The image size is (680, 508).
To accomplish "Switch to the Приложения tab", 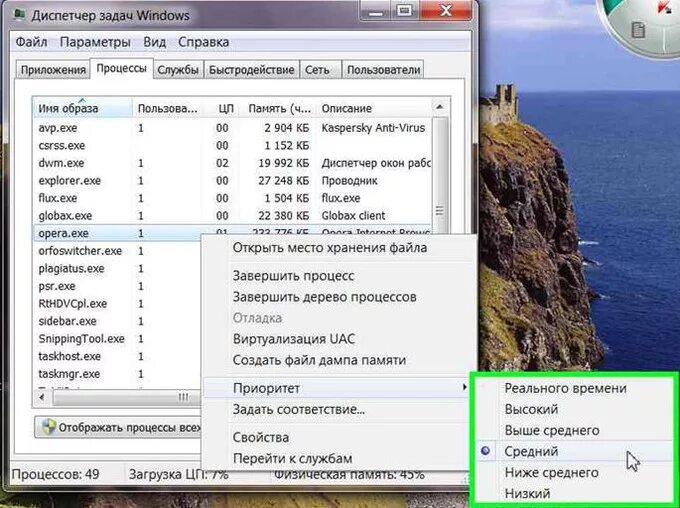I will pyautogui.click(x=53, y=70).
